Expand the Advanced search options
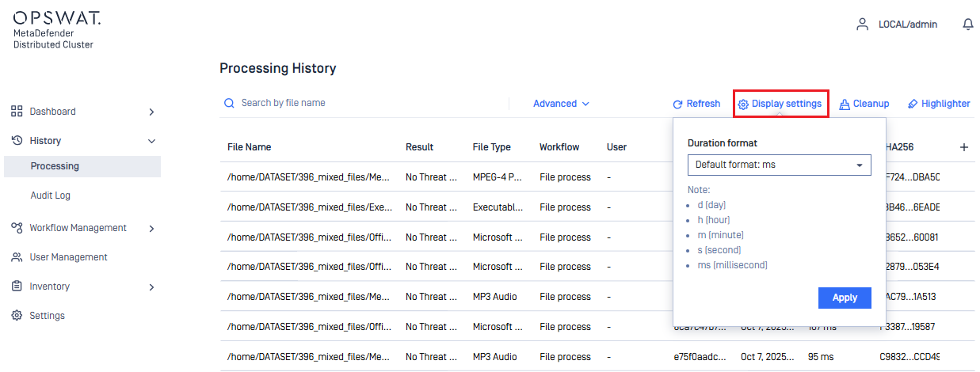This screenshot has height=372, width=980. click(561, 104)
